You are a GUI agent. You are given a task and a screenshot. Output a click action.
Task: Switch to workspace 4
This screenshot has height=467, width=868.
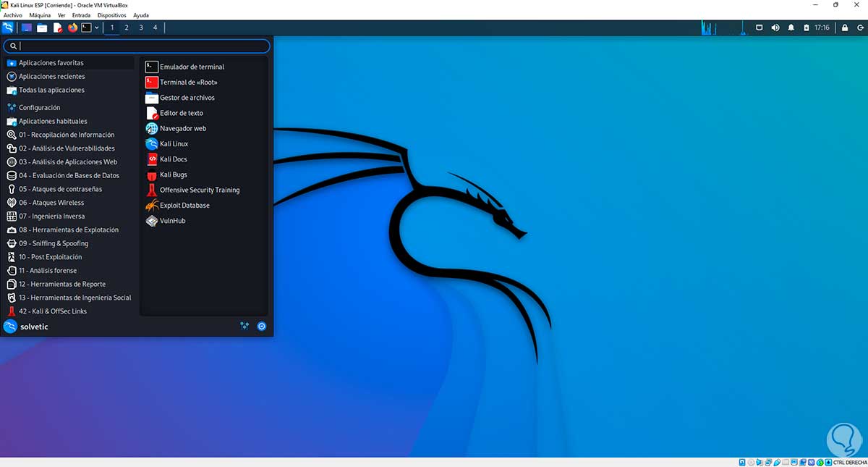tap(155, 28)
